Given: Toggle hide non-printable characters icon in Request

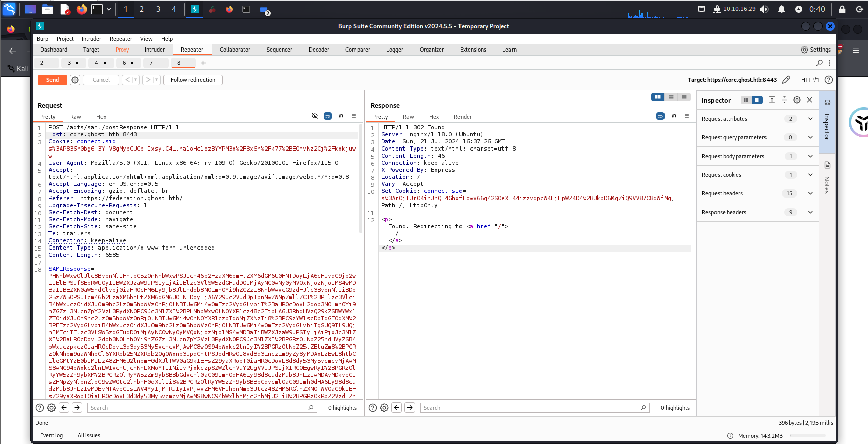Looking at the screenshot, I should pyautogui.click(x=315, y=116).
